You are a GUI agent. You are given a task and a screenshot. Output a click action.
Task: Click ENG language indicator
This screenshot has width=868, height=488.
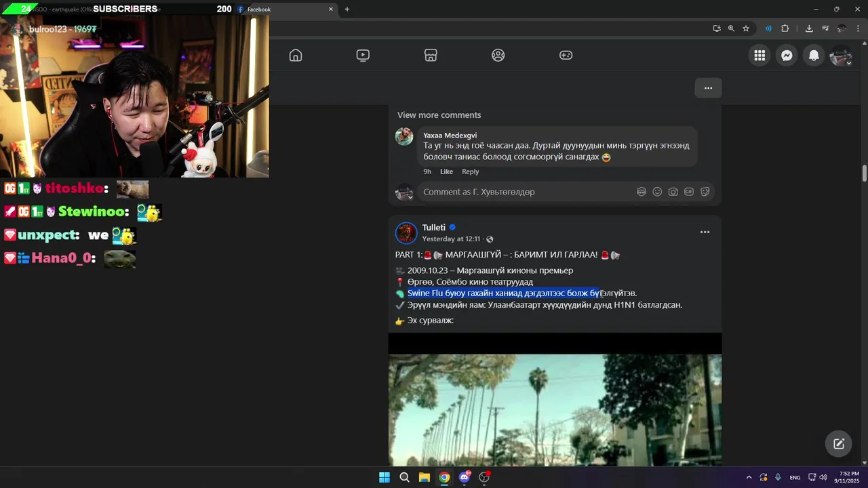pyautogui.click(x=795, y=477)
